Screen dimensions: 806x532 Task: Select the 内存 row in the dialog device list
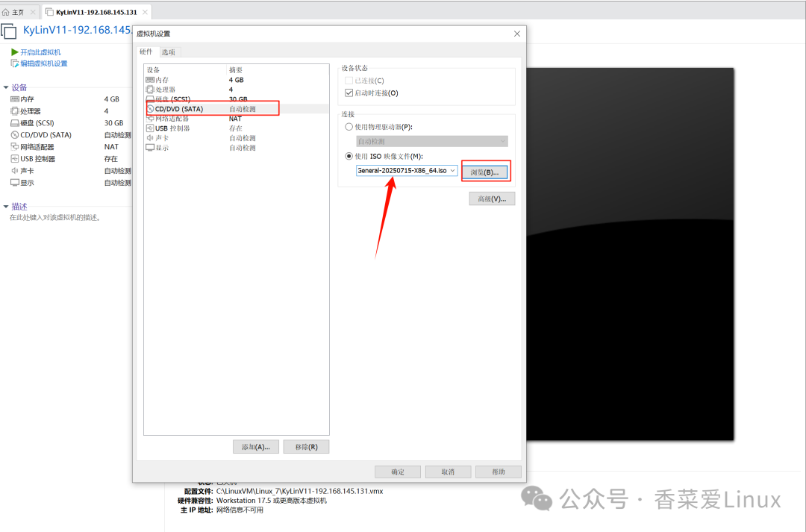(237, 80)
